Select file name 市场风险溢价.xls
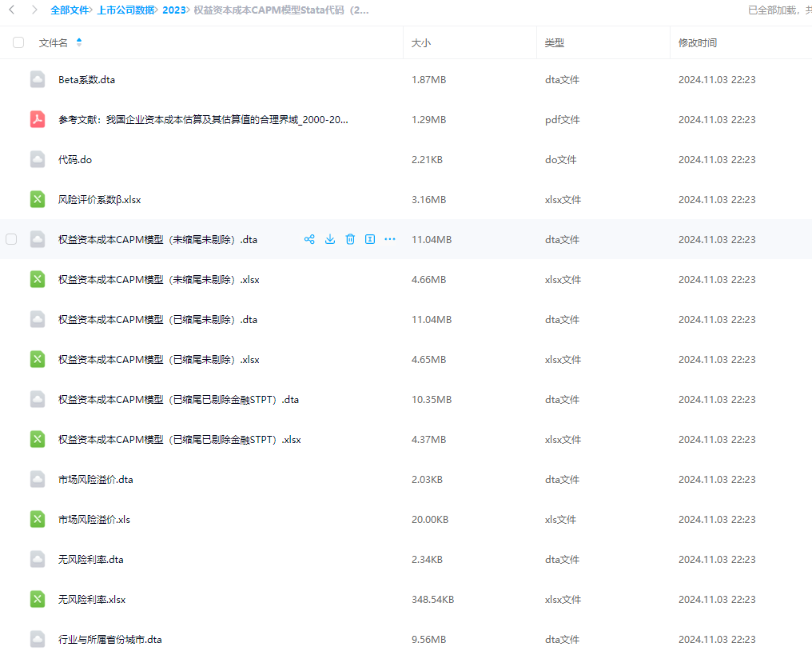Viewport: 812px width, 655px height. coord(94,519)
